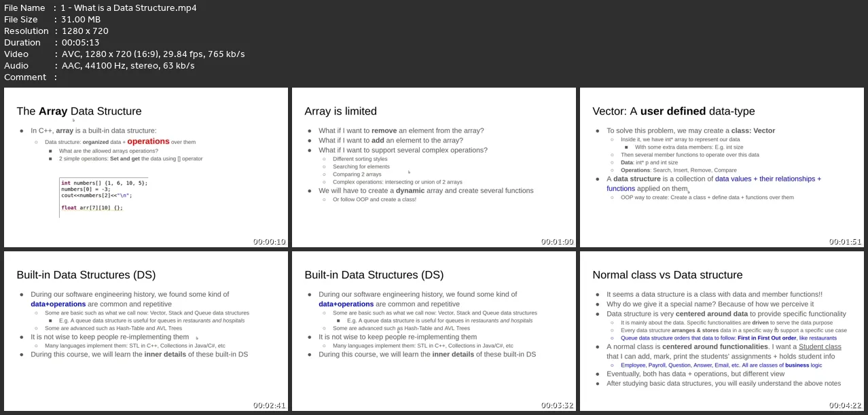Select the Array is limited slide thumbnail
This screenshot has width=868, height=415.
(x=433, y=167)
